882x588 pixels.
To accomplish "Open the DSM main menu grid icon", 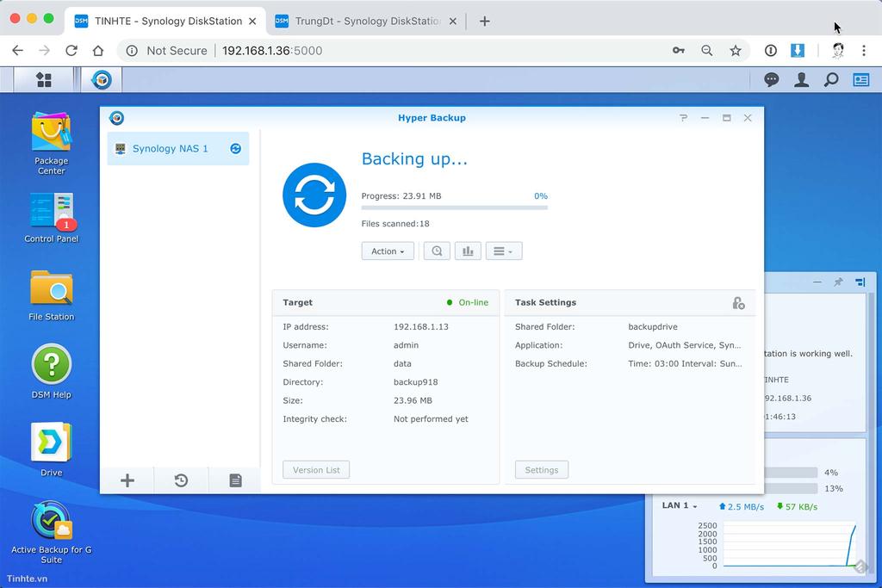I will (x=43, y=80).
